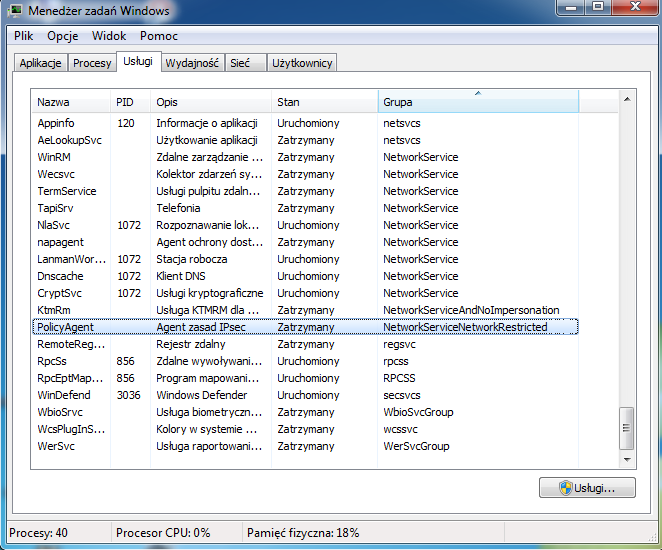Click the Procesy: 40 status entry
This screenshot has height=550, width=662.
(38, 533)
